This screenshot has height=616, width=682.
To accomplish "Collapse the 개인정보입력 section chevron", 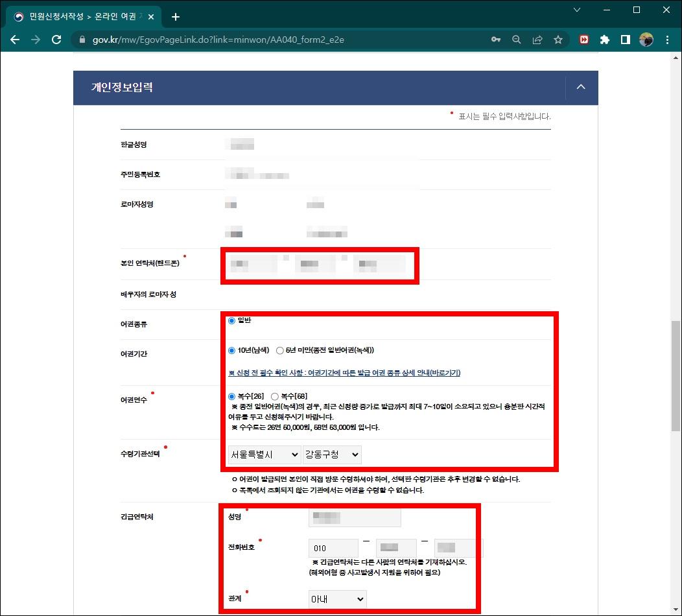I will (x=581, y=87).
